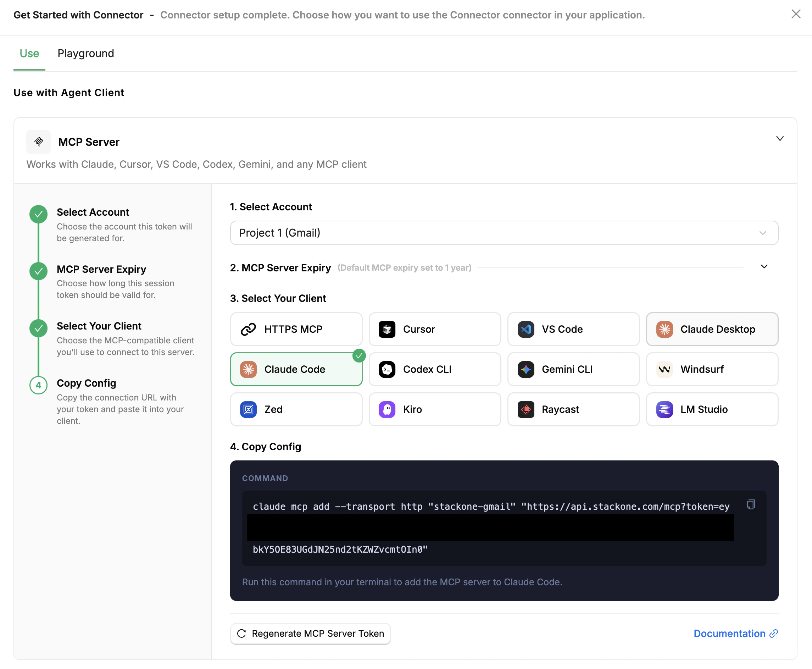This screenshot has width=812, height=669.
Task: Click the link icon beside Documentation
Action: 773,634
